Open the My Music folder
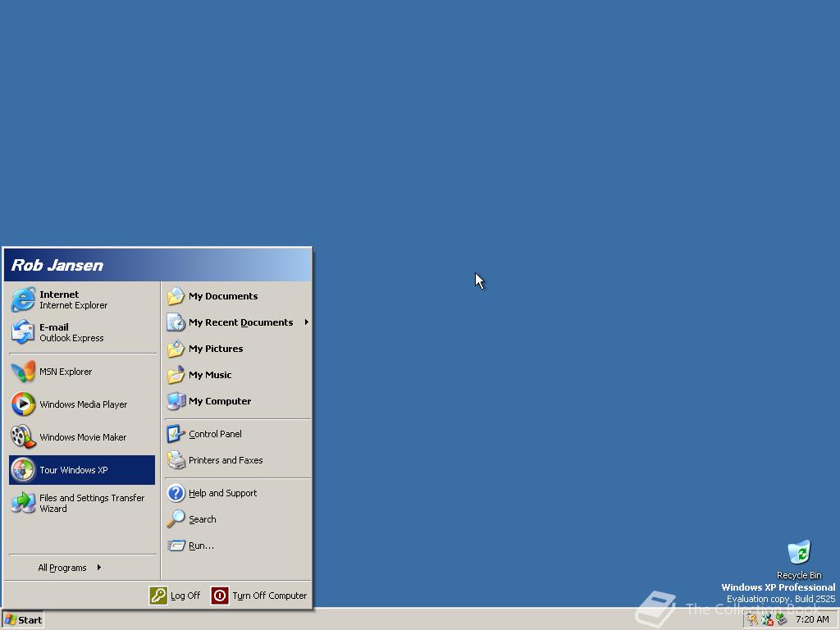Viewport: 840px width, 630px height. [x=238, y=375]
